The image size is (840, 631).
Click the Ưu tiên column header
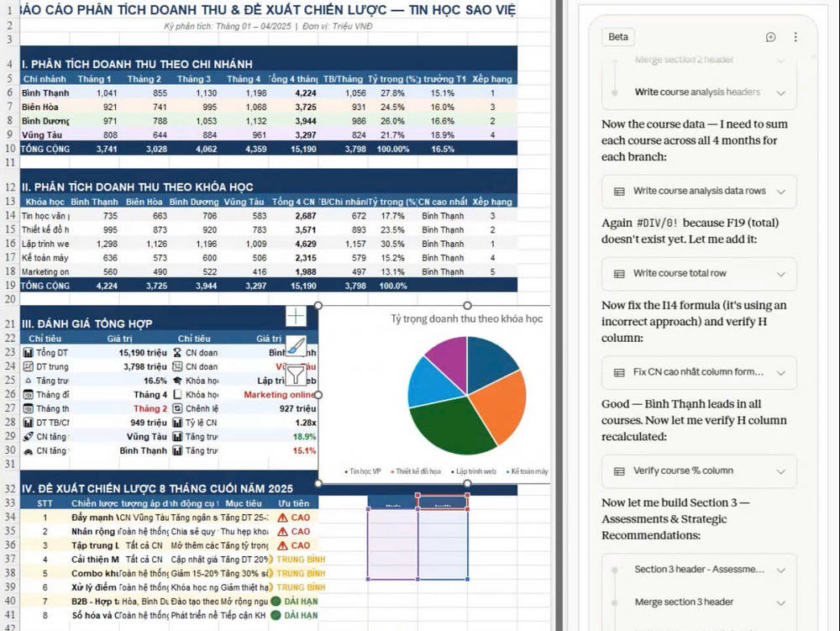click(x=293, y=503)
